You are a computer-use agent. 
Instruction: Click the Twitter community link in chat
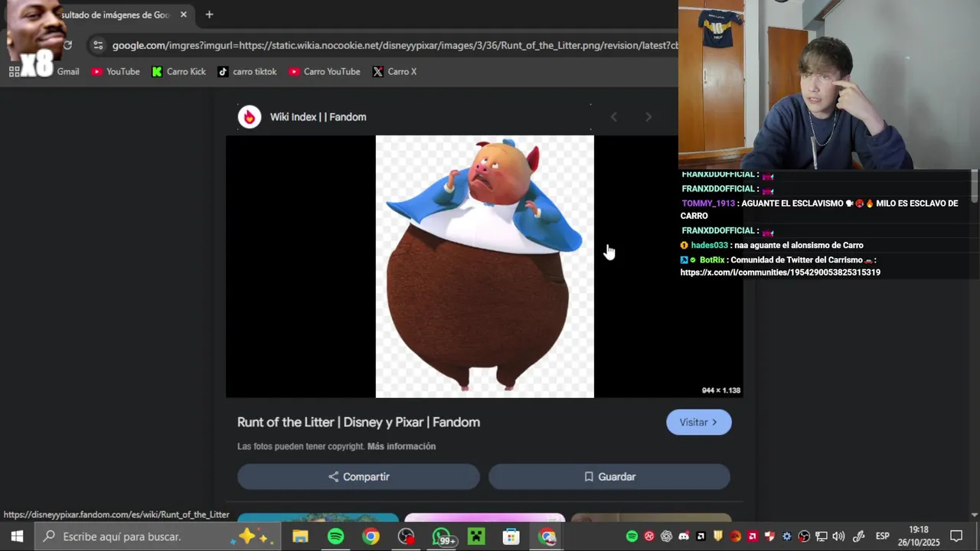780,272
